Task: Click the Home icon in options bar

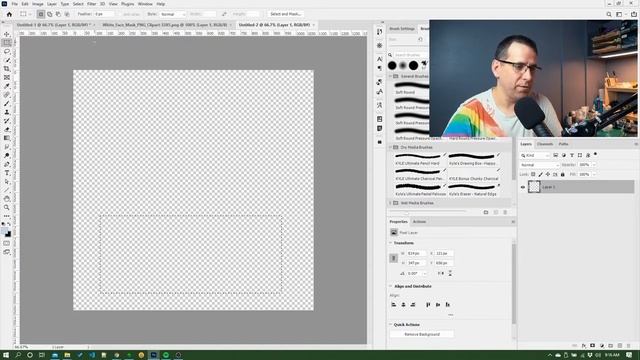Action: click(9, 14)
